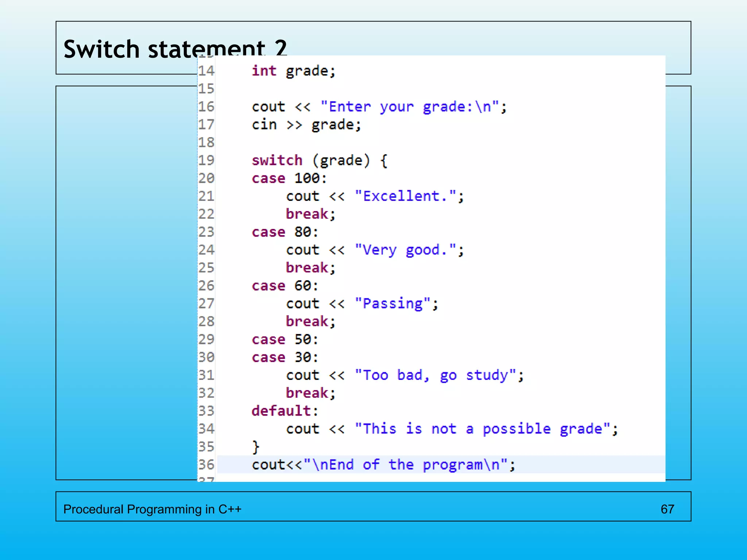Click the string "Passing"
The height and width of the screenshot is (560, 747).
pyautogui.click(x=393, y=303)
